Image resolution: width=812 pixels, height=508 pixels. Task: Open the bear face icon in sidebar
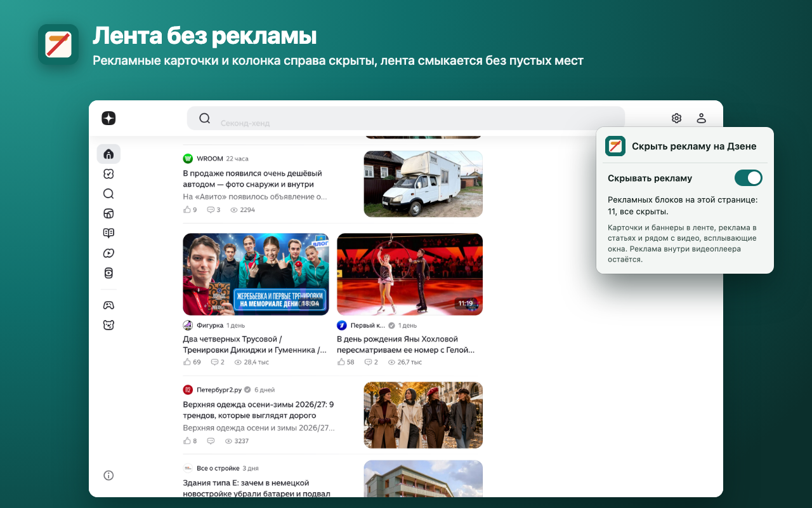click(108, 325)
